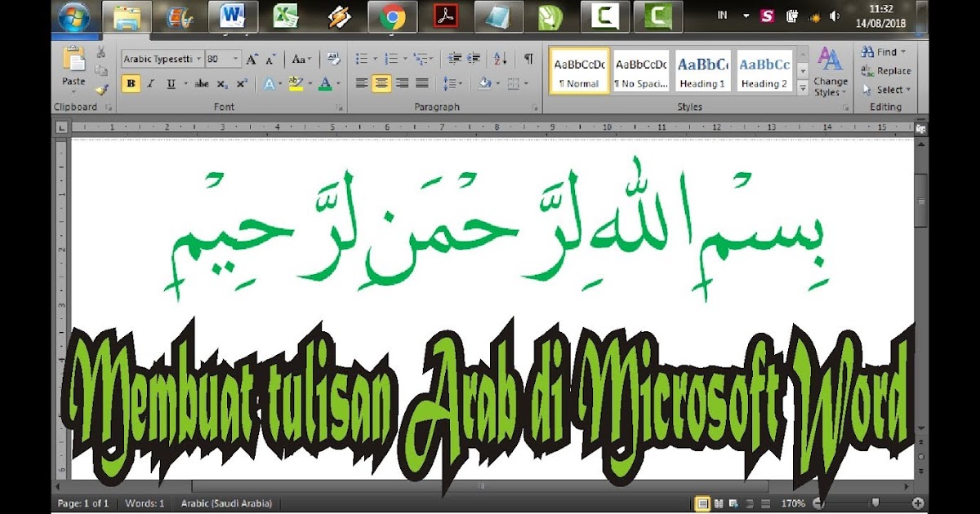The height and width of the screenshot is (514, 980).
Task: Click the Arabic (Saudi Arabia) language indicator
Action: [x=226, y=503]
